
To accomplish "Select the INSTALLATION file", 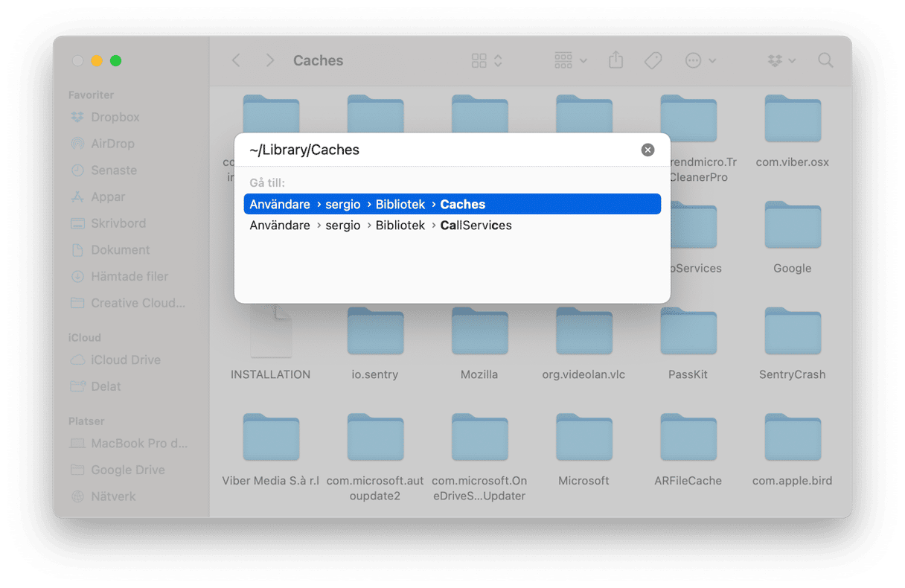I will click(271, 343).
